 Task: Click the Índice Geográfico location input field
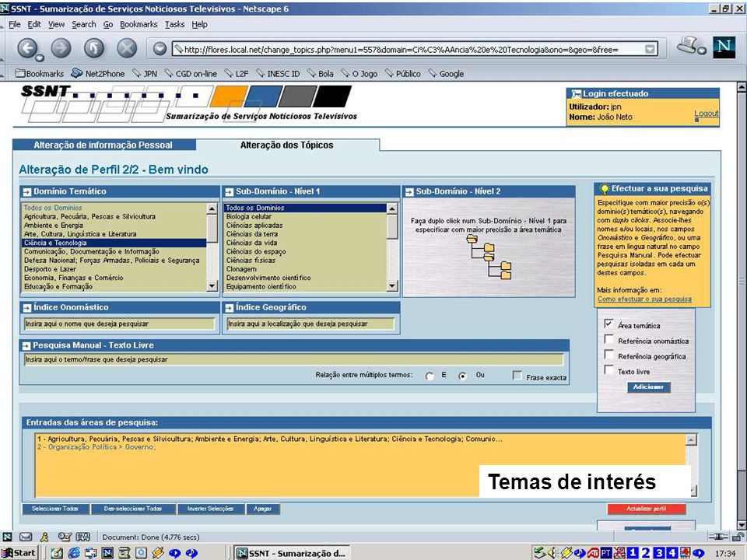(x=310, y=324)
